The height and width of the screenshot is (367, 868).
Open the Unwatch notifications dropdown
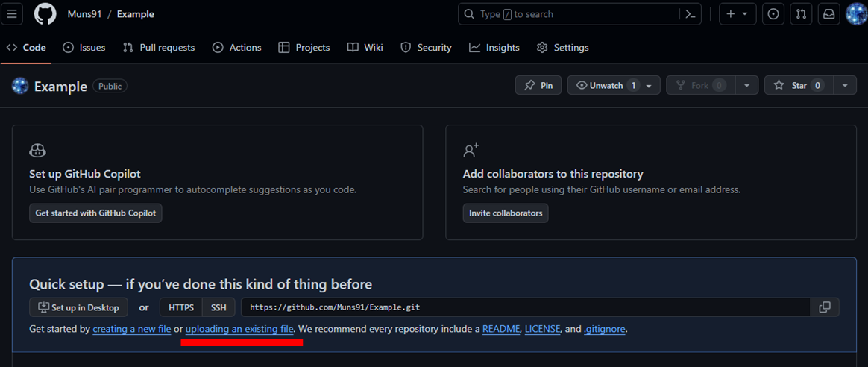614,85
